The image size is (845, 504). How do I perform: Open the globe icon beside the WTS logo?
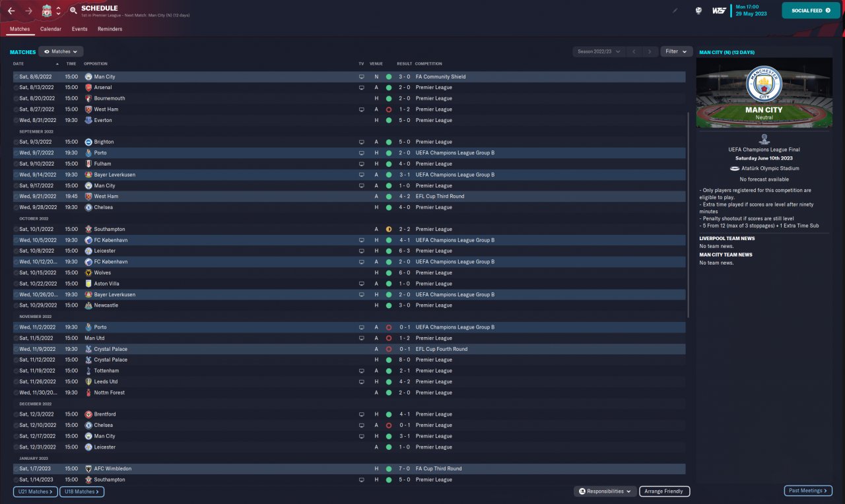click(698, 11)
